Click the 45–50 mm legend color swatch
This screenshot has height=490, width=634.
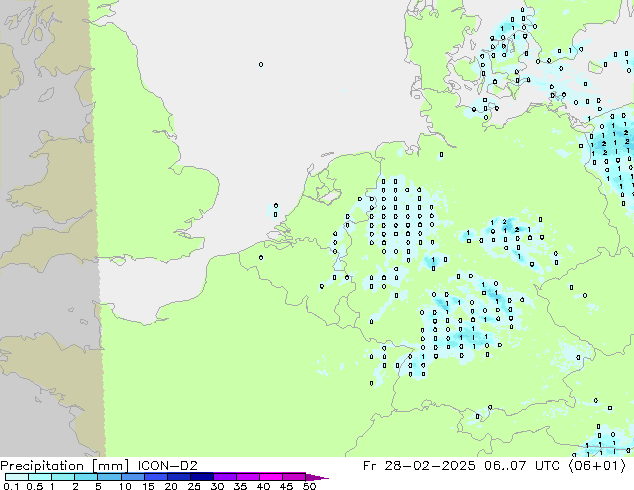tap(293, 477)
